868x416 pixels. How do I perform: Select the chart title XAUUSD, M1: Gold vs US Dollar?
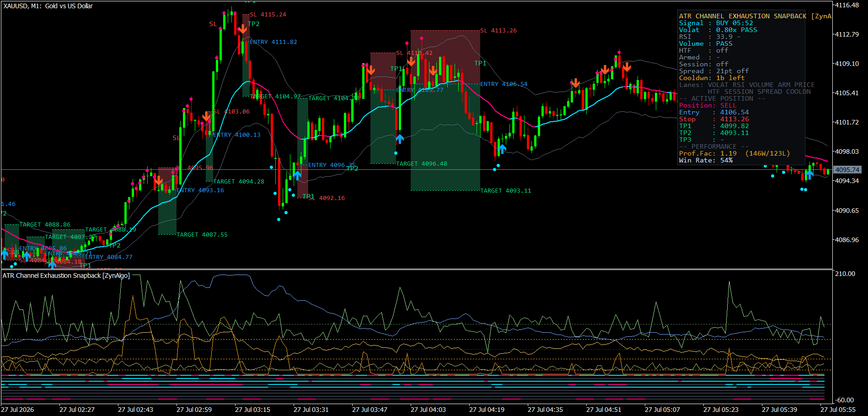pyautogui.click(x=48, y=6)
